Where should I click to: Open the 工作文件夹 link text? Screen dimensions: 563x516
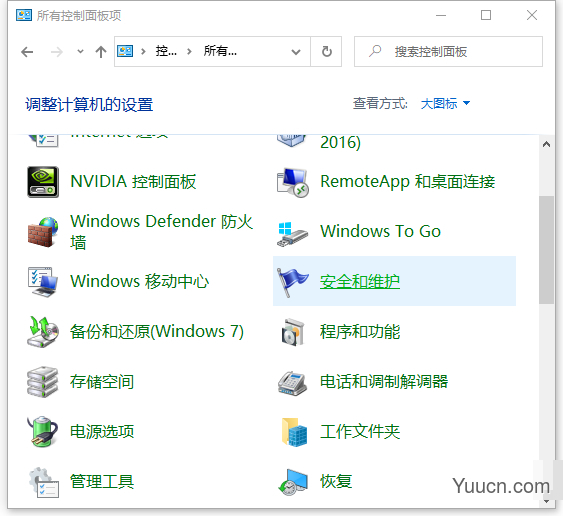pos(360,432)
